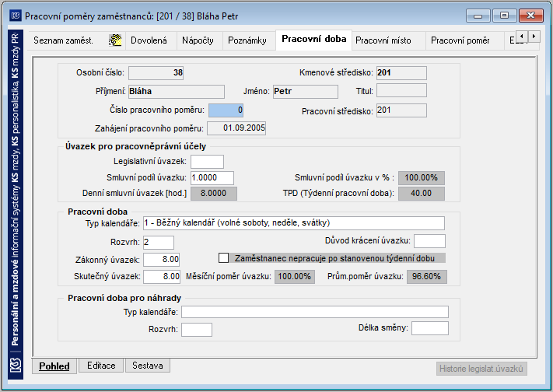
Task: Click the Pracovní středisko field
Action: (401, 110)
